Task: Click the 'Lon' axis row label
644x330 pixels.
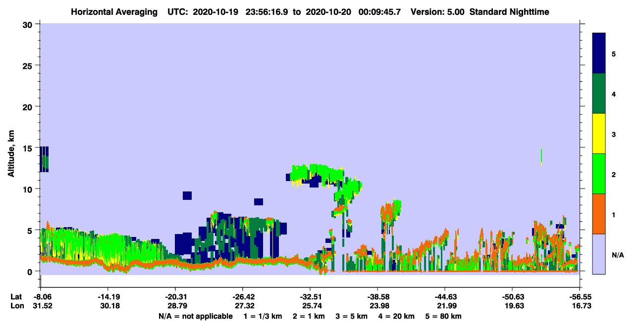Action: [x=17, y=306]
